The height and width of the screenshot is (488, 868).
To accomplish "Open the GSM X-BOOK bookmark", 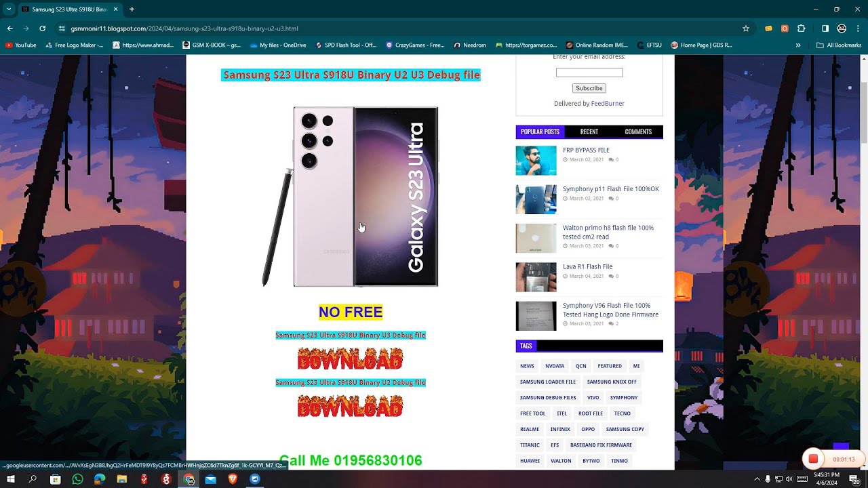I will coord(212,45).
